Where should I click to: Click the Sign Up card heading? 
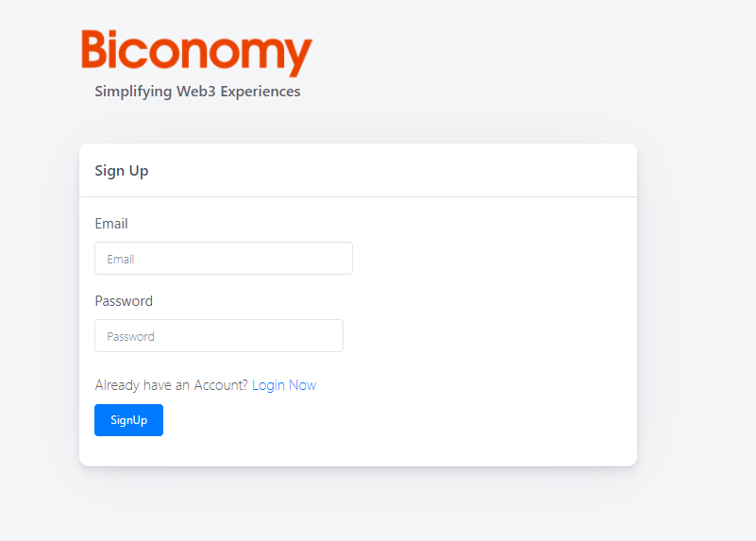(x=122, y=171)
